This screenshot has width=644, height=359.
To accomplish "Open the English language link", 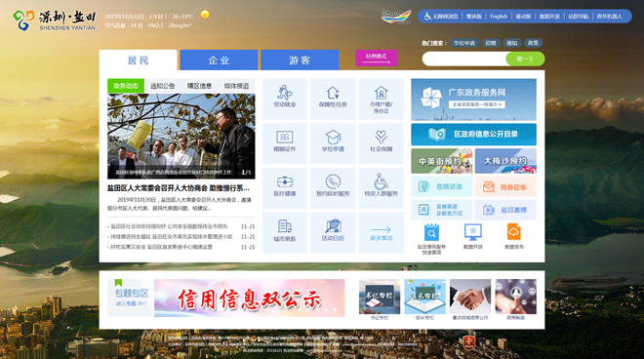I will click(x=499, y=17).
